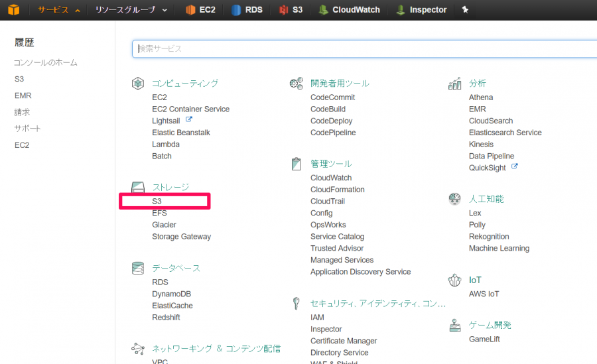Open コンソールのホーム from history

(x=46, y=62)
